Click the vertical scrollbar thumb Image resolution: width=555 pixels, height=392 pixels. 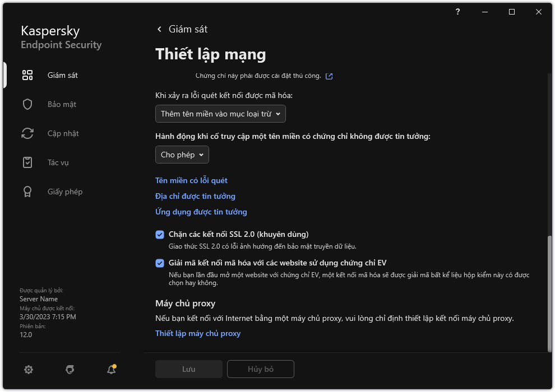549,291
